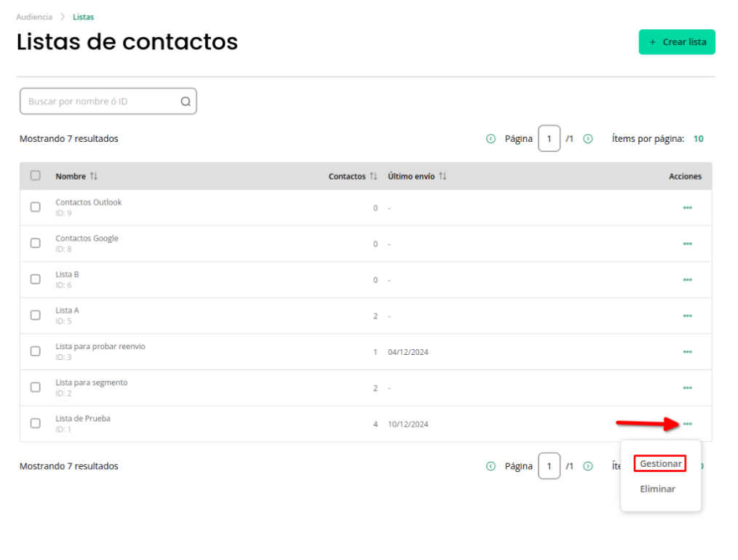738x560 pixels.
Task: Open actions menu for Contactos Google
Action: pos(687,244)
